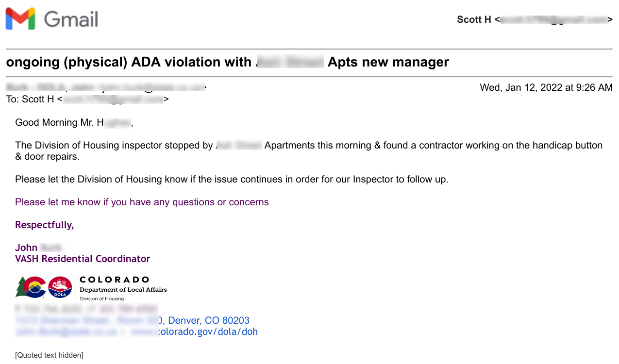Click the blurred email address link in signature

(66, 332)
